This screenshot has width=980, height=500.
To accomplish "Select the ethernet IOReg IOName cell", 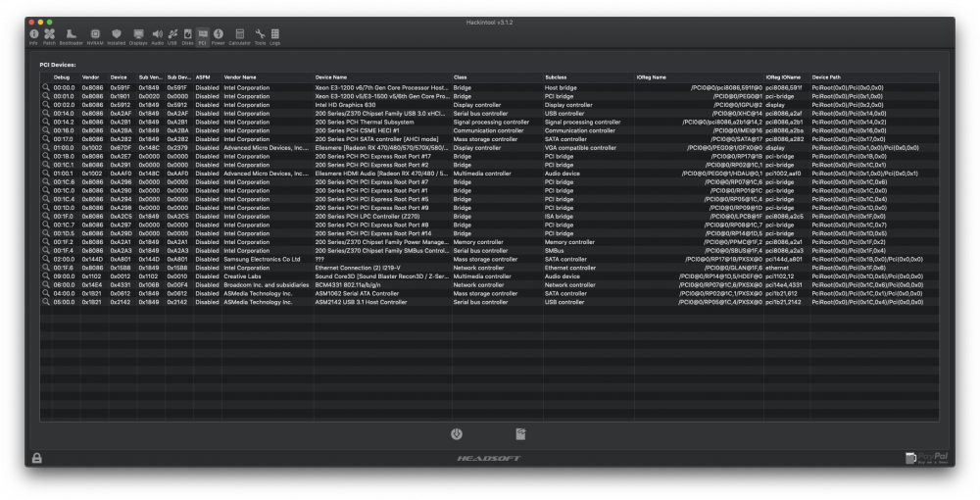I will [x=777, y=268].
